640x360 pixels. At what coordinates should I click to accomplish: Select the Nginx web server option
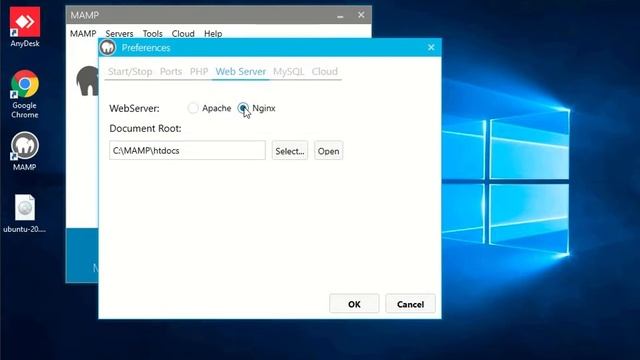[x=257, y=108]
